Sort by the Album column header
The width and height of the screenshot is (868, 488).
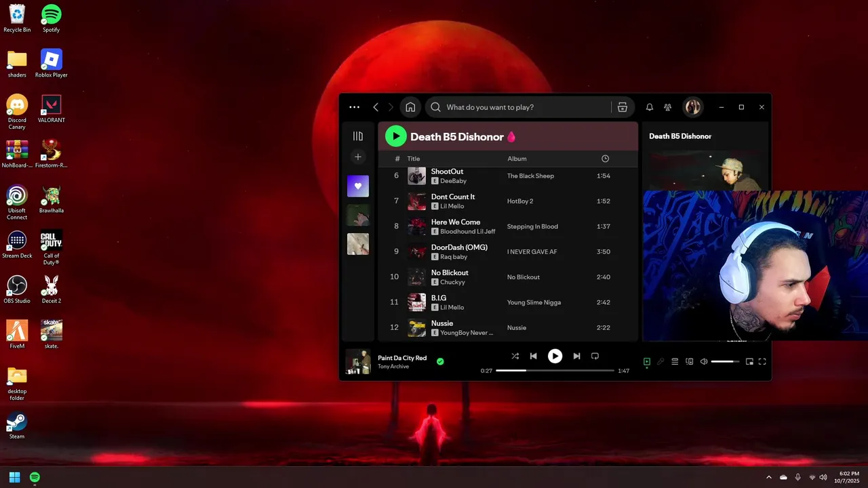point(517,159)
